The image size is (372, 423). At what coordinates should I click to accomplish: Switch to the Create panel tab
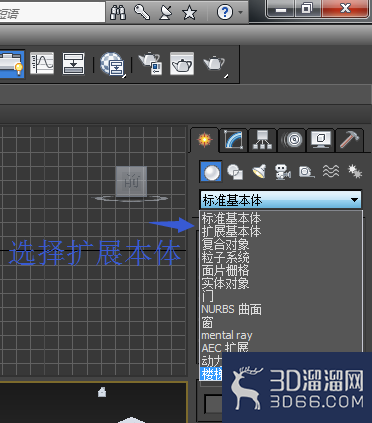(x=205, y=139)
